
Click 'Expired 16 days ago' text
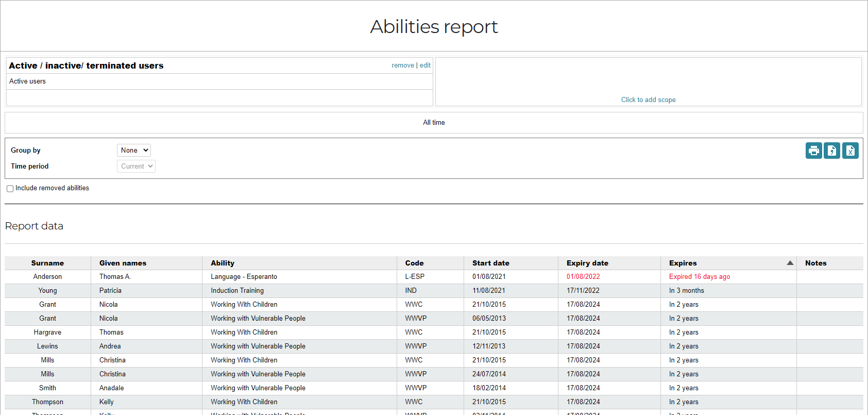(700, 277)
